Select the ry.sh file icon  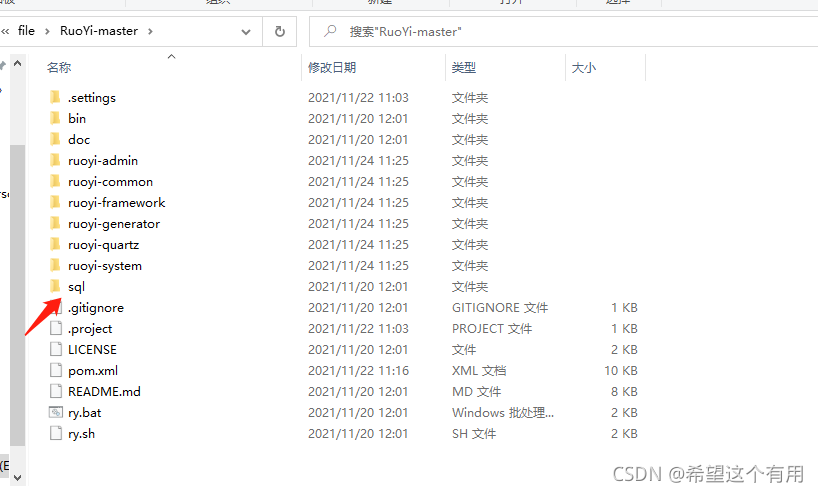click(x=55, y=433)
